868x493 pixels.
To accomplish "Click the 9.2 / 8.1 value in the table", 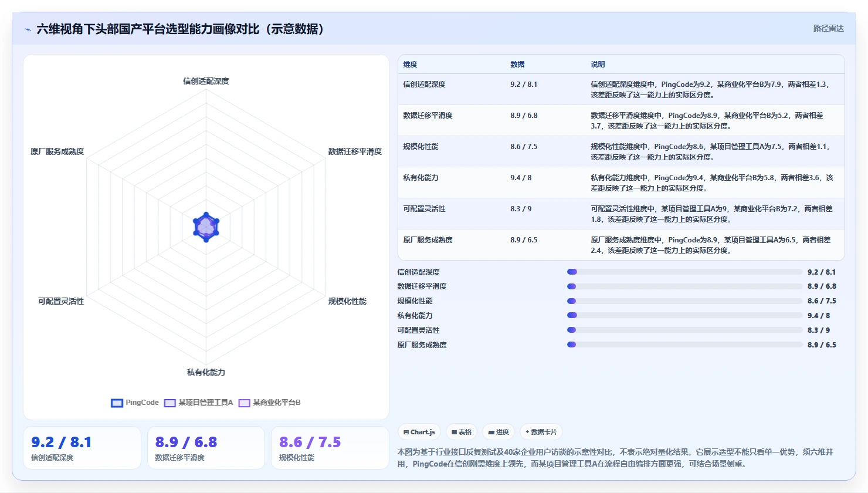I will [524, 85].
